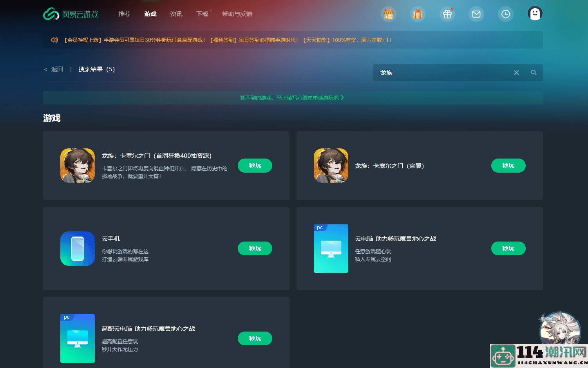
Task: Open the user avatar profile
Action: [535, 14]
